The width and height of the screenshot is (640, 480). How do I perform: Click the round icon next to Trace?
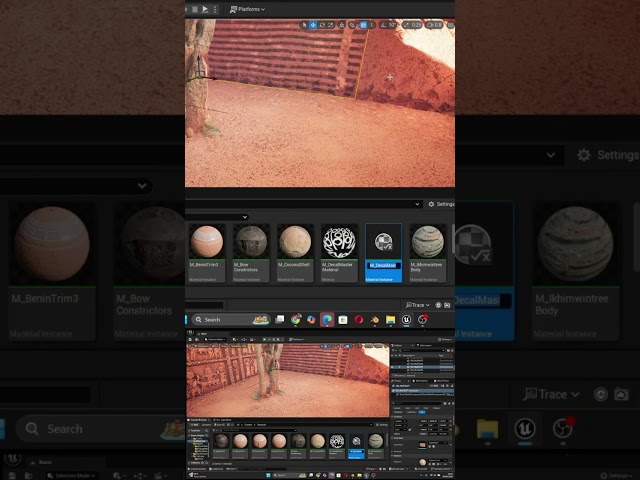coord(438,305)
